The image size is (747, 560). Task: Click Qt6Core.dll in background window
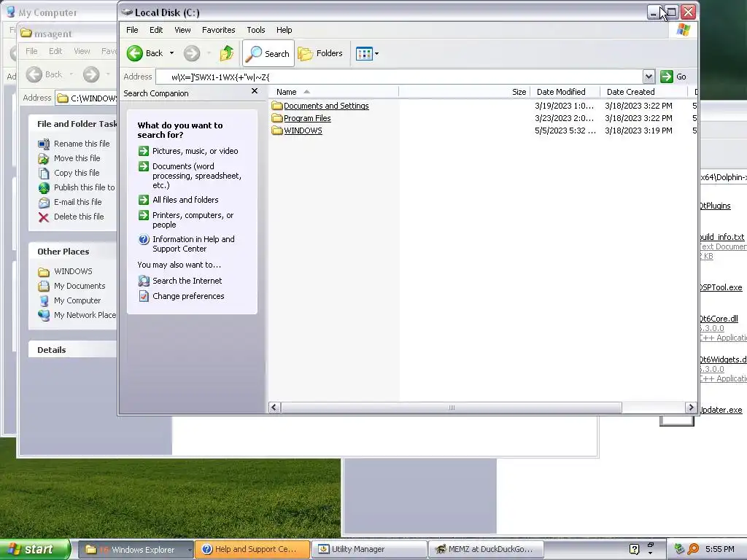pyautogui.click(x=719, y=319)
